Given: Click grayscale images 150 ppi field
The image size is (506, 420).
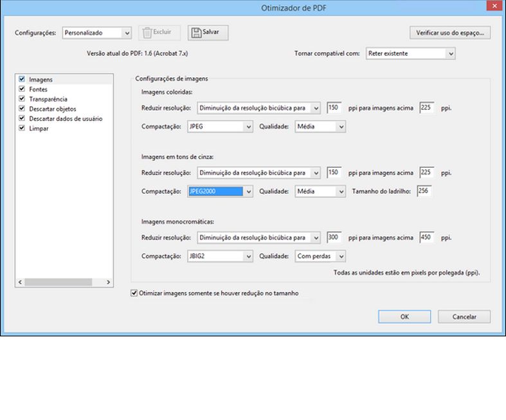Looking at the screenshot, I should click(334, 172).
